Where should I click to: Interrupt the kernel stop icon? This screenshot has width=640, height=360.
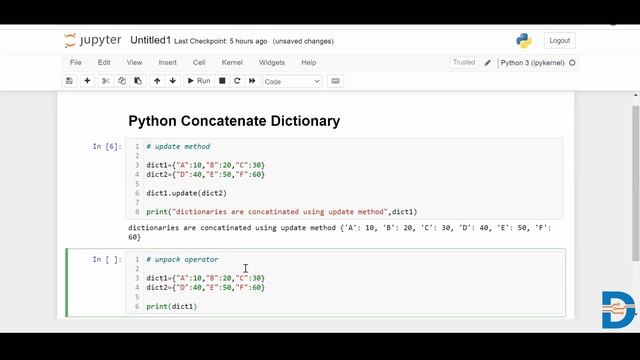[222, 81]
